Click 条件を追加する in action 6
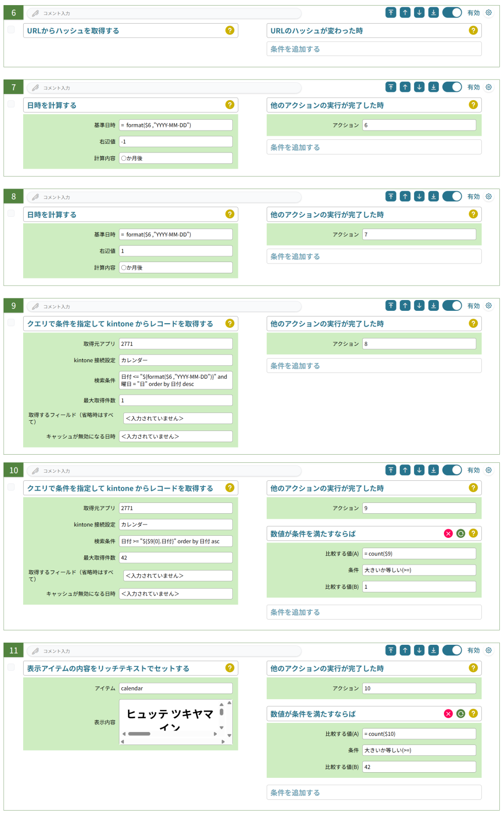This screenshot has width=504, height=822. 374,49
